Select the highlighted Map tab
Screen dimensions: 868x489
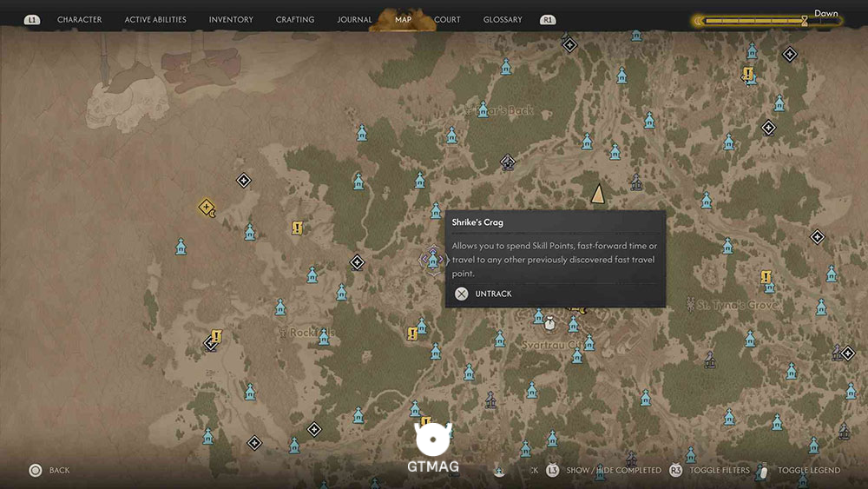tap(403, 19)
